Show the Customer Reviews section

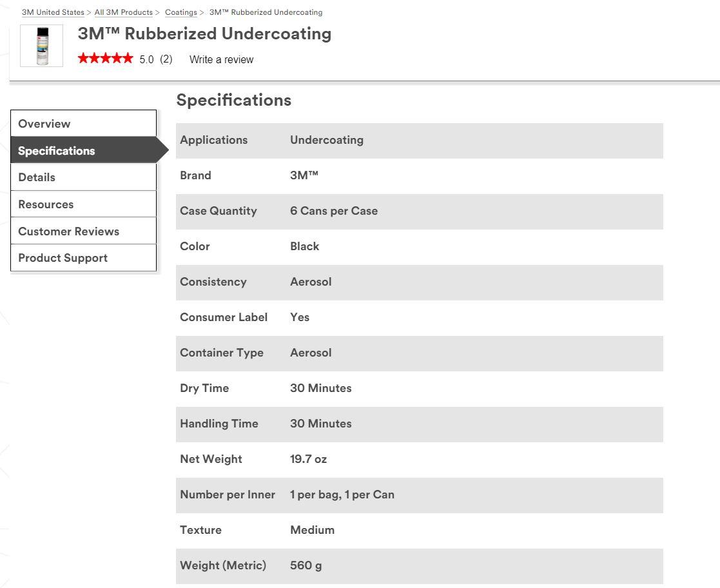pyautogui.click(x=84, y=231)
